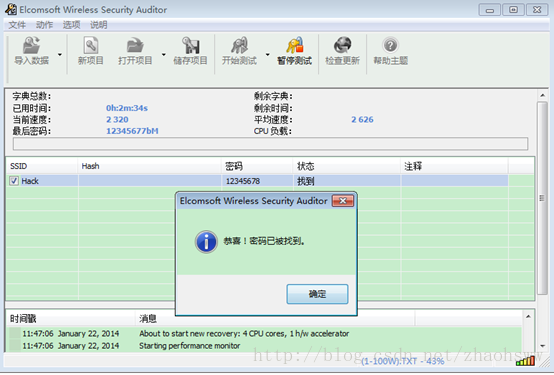Close the main Elcomsoft window

[x=537, y=10]
